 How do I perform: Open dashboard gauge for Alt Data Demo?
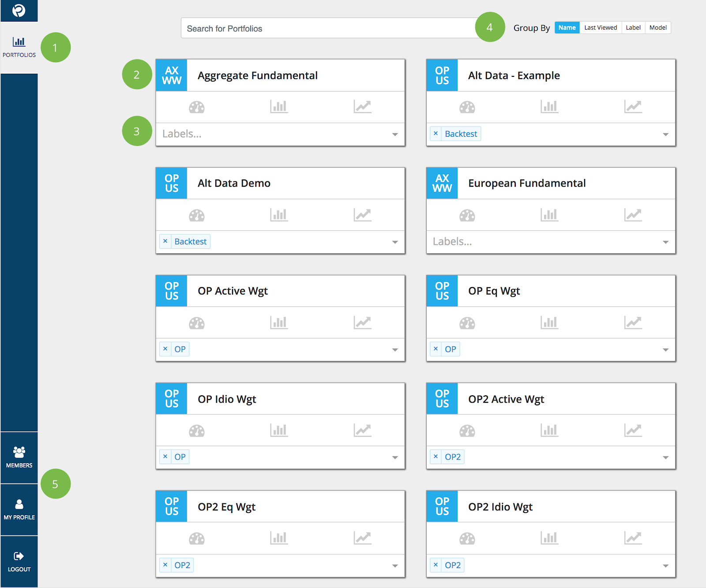(x=197, y=216)
